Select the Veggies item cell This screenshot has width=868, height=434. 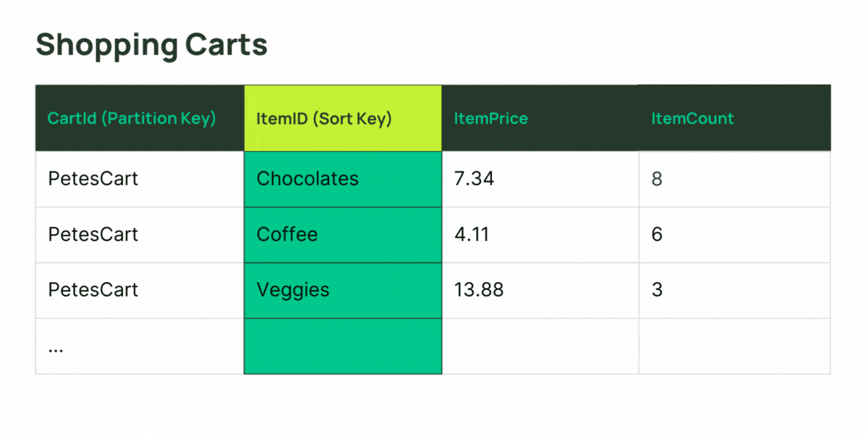coord(343,291)
